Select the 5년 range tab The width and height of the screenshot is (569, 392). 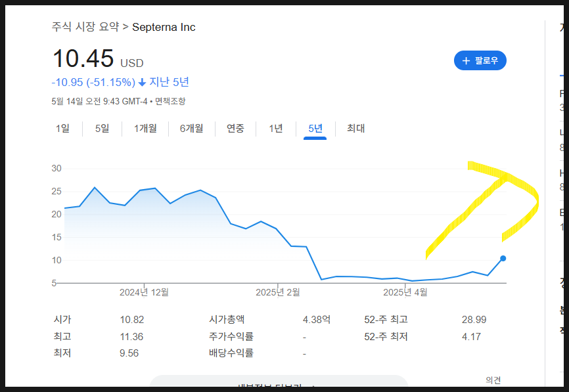315,129
